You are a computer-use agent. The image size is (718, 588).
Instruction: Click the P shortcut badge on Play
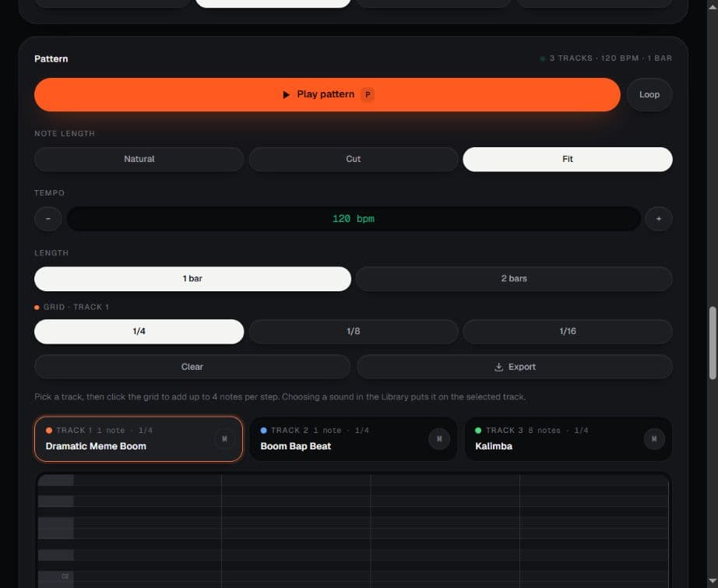tap(368, 94)
